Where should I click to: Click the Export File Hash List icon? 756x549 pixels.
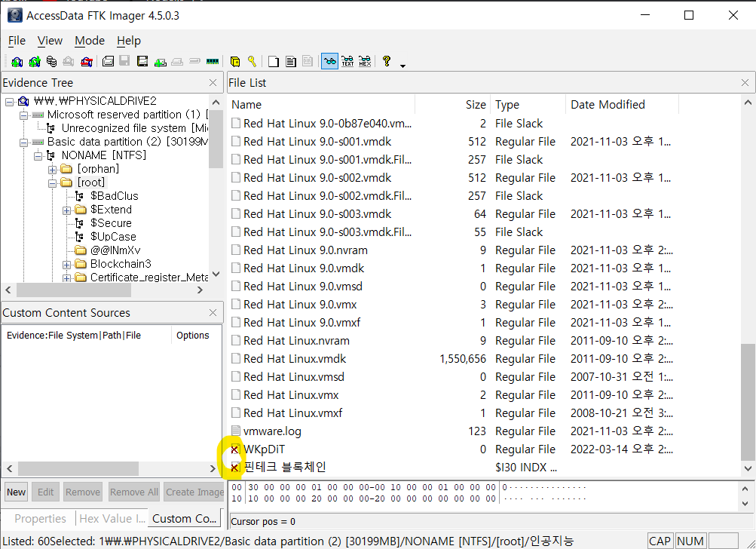291,61
